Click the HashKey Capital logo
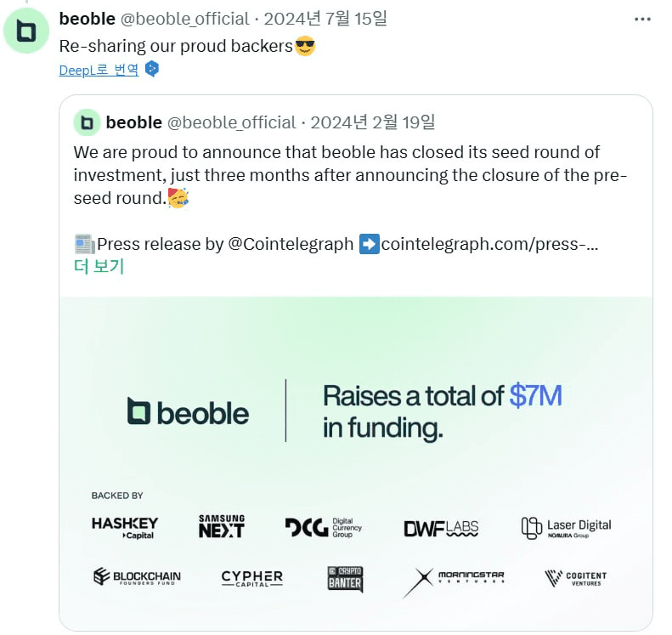 [x=125, y=527]
